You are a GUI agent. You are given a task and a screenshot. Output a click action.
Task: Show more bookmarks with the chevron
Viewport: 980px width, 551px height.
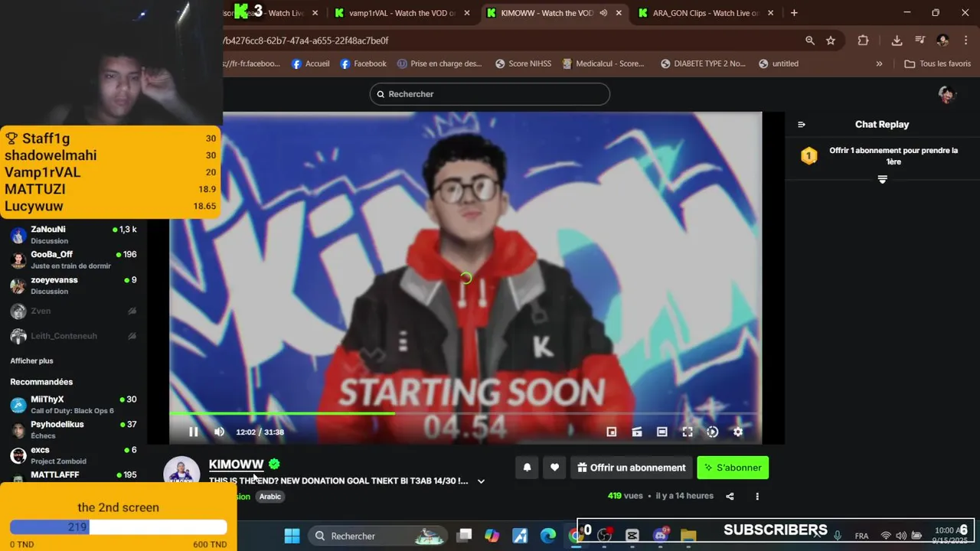(879, 64)
